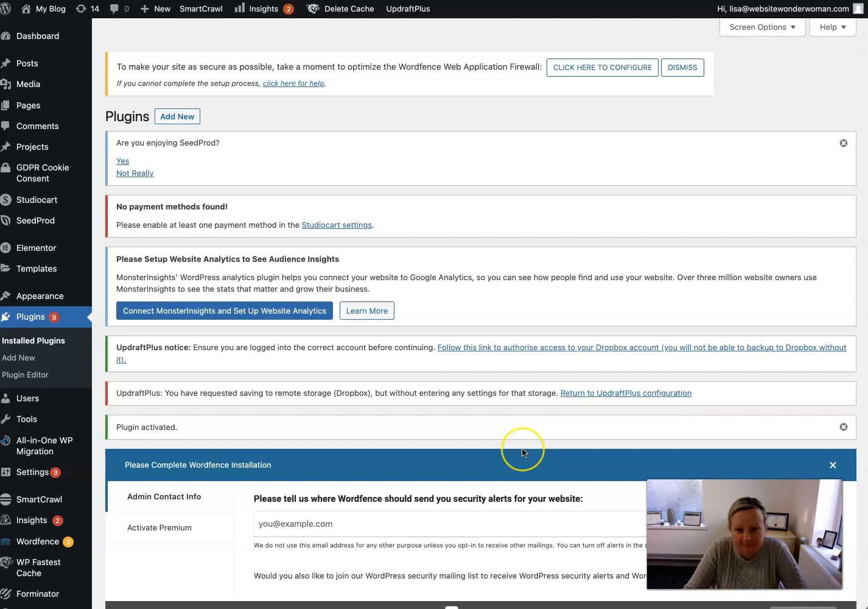The height and width of the screenshot is (609, 868).
Task: Click the webcam video overlay
Action: tap(744, 534)
